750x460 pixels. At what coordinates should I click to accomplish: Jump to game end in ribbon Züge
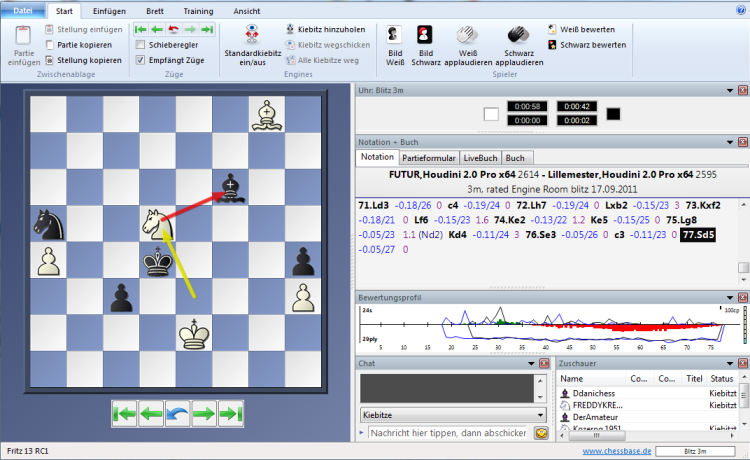207,30
